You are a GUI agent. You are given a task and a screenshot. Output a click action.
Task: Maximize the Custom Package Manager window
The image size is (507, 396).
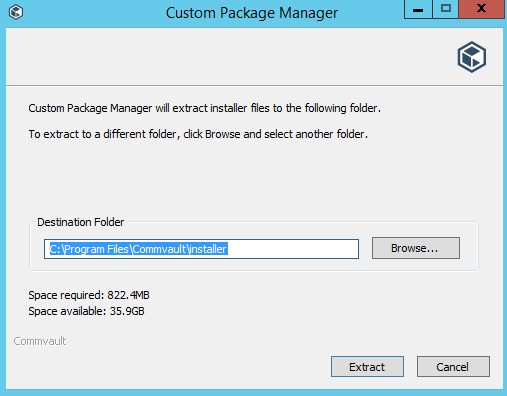coord(446,9)
